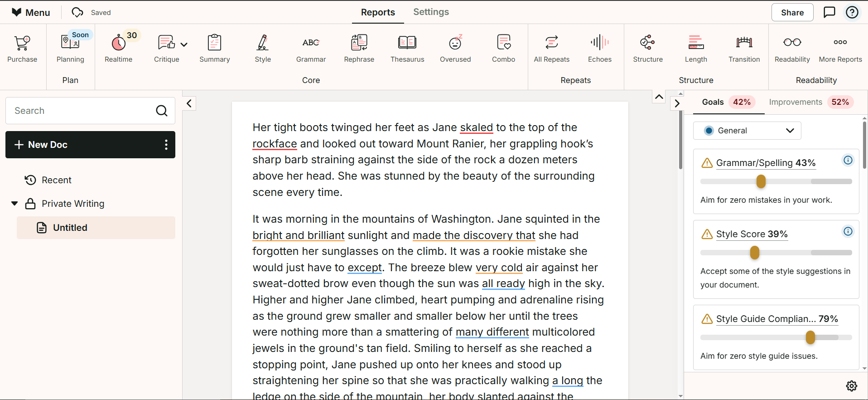Open Style Guide Compliance 79% details
Image resolution: width=868 pixels, height=400 pixels.
pos(777,319)
